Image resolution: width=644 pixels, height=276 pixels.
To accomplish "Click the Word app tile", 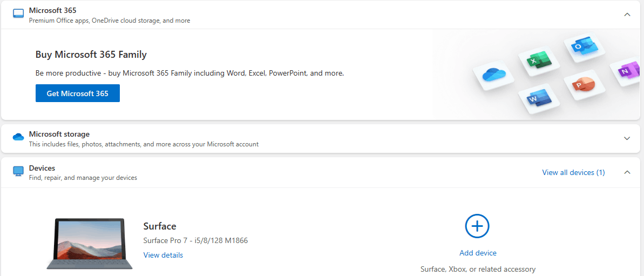I will pyautogui.click(x=539, y=98).
